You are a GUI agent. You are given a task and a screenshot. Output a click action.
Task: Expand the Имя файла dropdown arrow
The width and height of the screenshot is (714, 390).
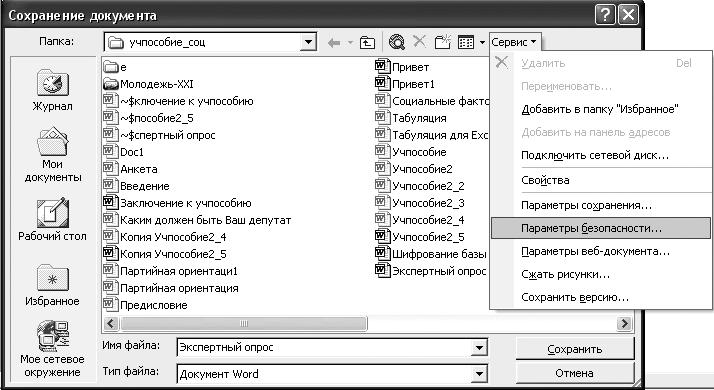(x=479, y=348)
